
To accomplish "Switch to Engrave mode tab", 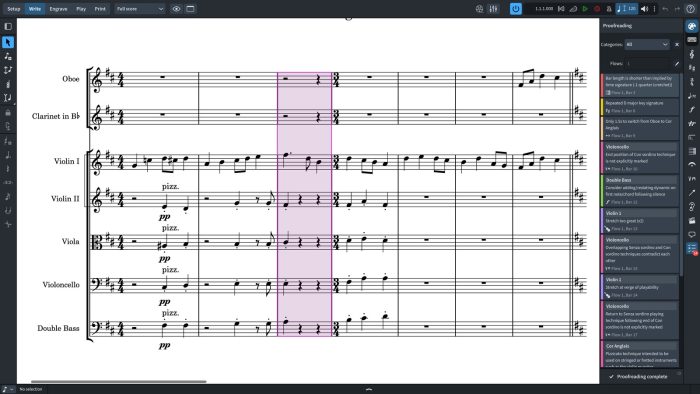I will coord(58,9).
